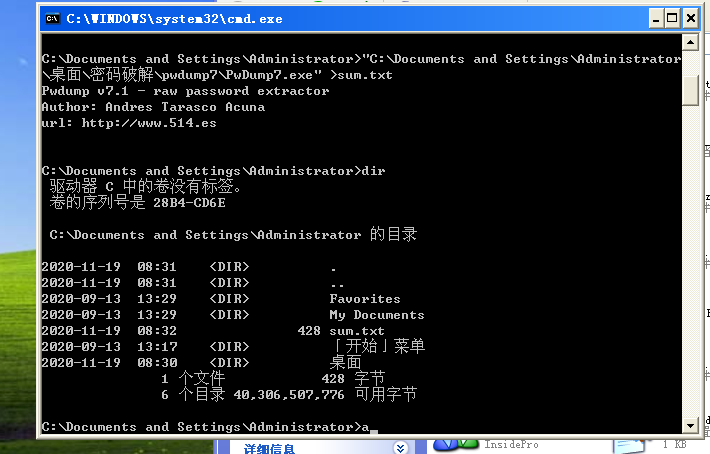This screenshot has width=710, height=454.
Task: Click the last prompt line ending with 'a'
Action: [206, 427]
